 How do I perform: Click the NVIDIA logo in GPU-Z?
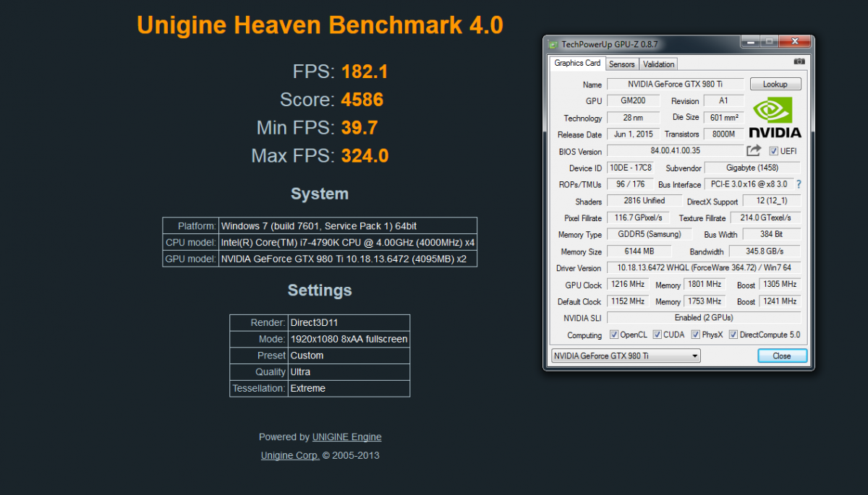[x=775, y=118]
